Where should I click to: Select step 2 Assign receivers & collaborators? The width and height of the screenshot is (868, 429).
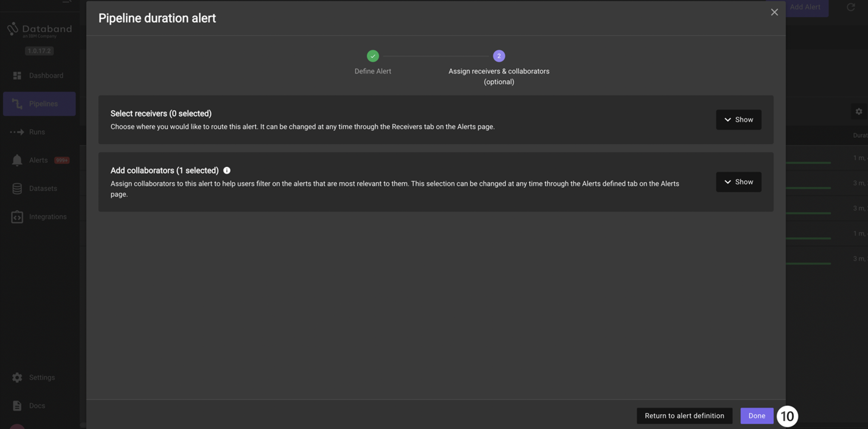point(499,56)
